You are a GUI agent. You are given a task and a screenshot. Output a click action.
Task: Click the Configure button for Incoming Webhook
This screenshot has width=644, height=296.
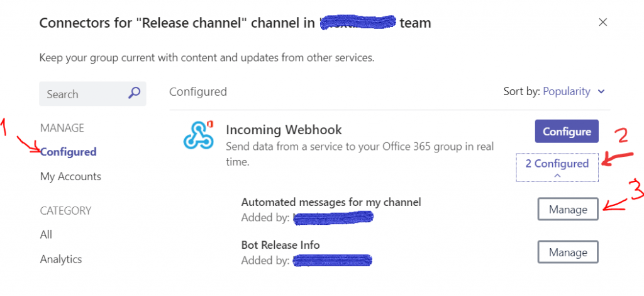pos(567,132)
